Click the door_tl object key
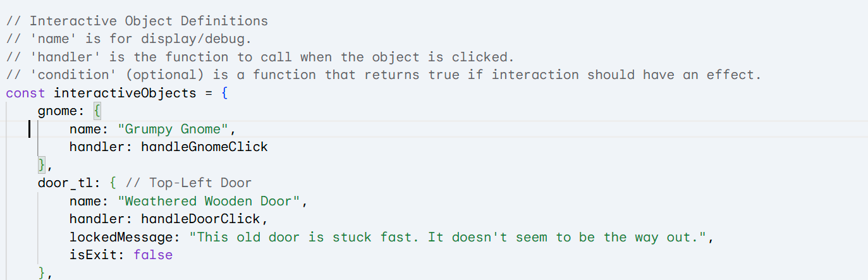 coord(66,183)
